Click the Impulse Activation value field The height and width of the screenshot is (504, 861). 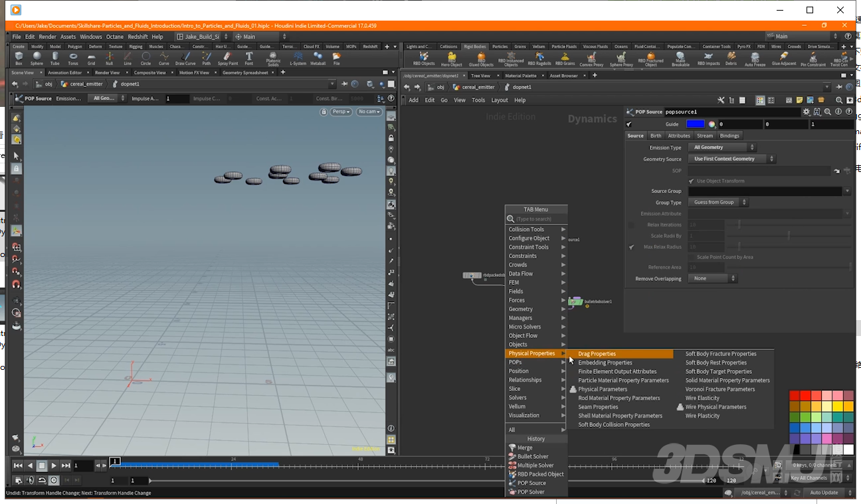pos(177,98)
